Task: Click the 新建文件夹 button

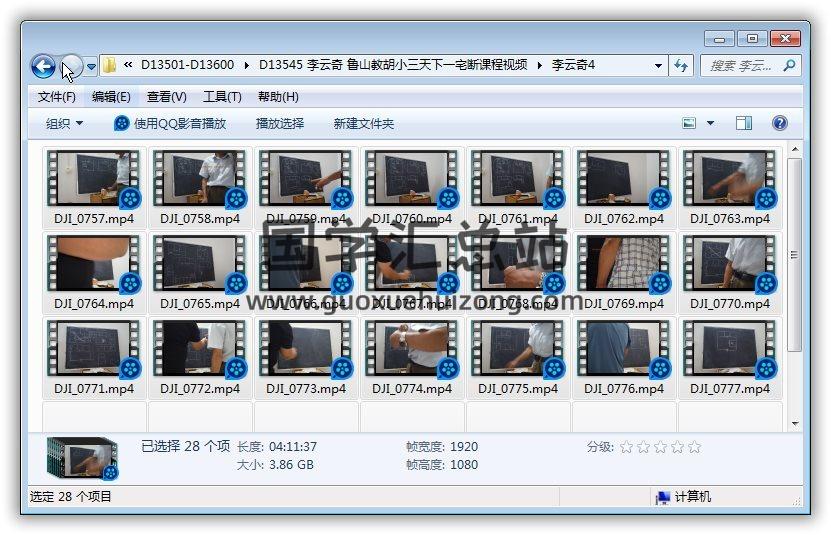Action: [x=364, y=123]
